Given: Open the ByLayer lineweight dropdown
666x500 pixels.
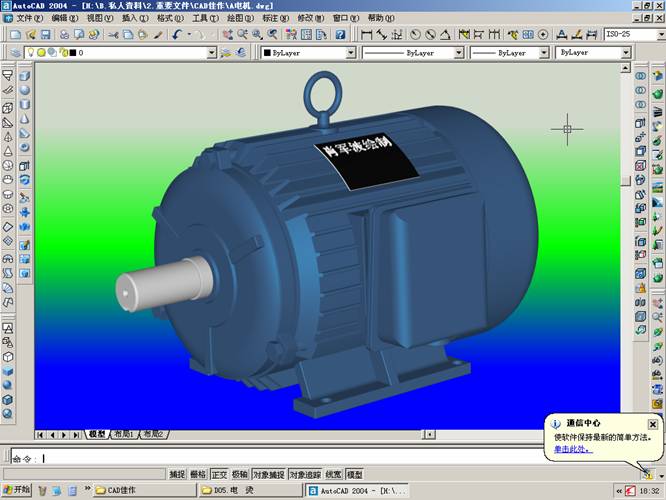Looking at the screenshot, I should 544,53.
